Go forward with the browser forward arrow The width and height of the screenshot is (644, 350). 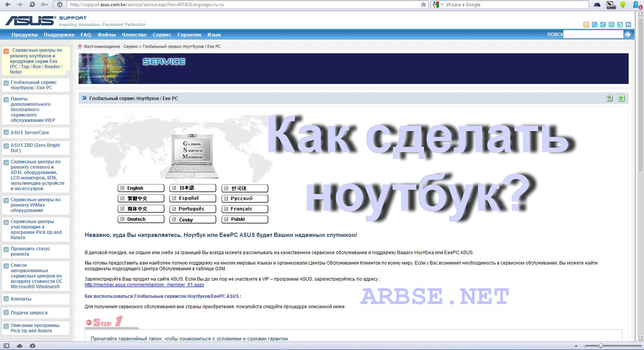(x=20, y=5)
